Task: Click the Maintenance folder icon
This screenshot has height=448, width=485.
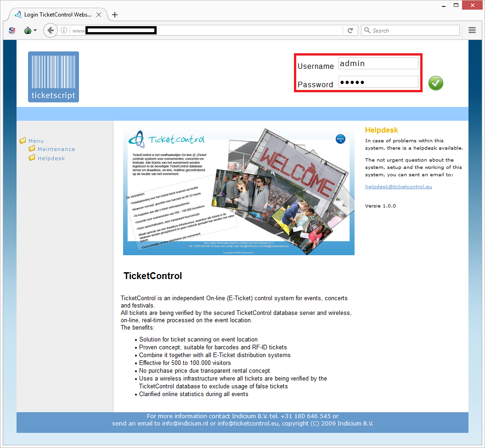Action: click(32, 149)
